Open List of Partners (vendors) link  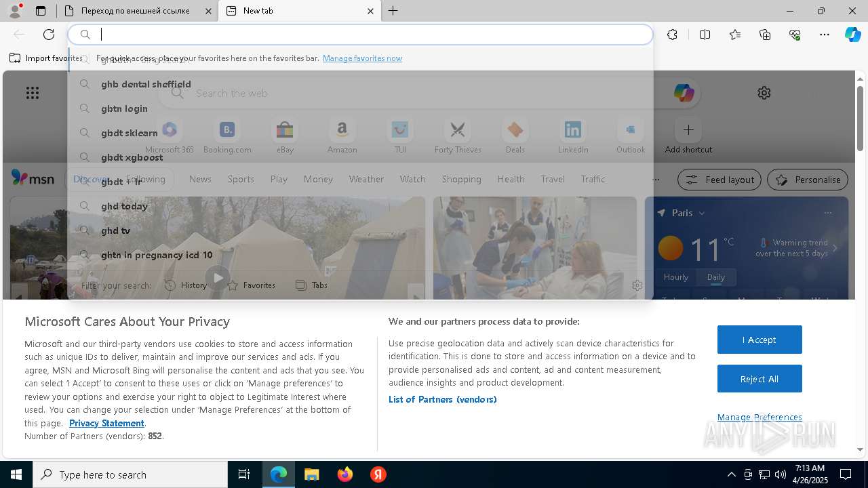coord(442,399)
